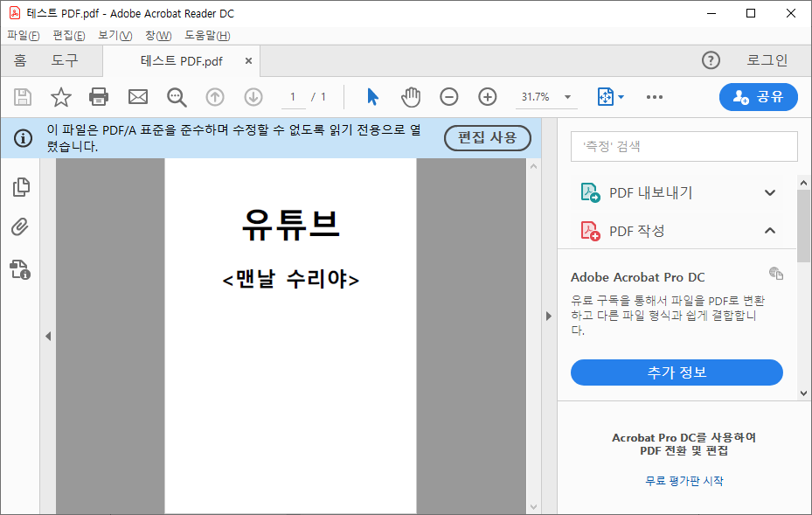Image resolution: width=812 pixels, height=515 pixels.
Task: Click the PDF create tool icon
Action: click(590, 231)
